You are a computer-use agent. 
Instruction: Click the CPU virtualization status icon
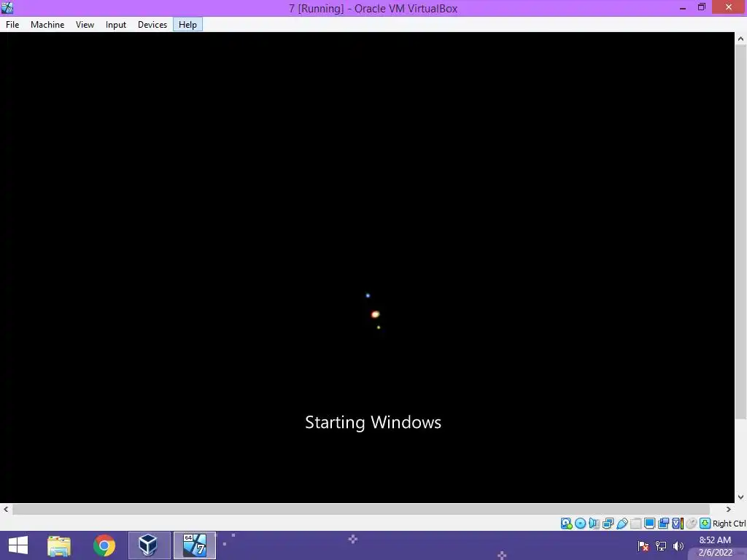[678, 524]
